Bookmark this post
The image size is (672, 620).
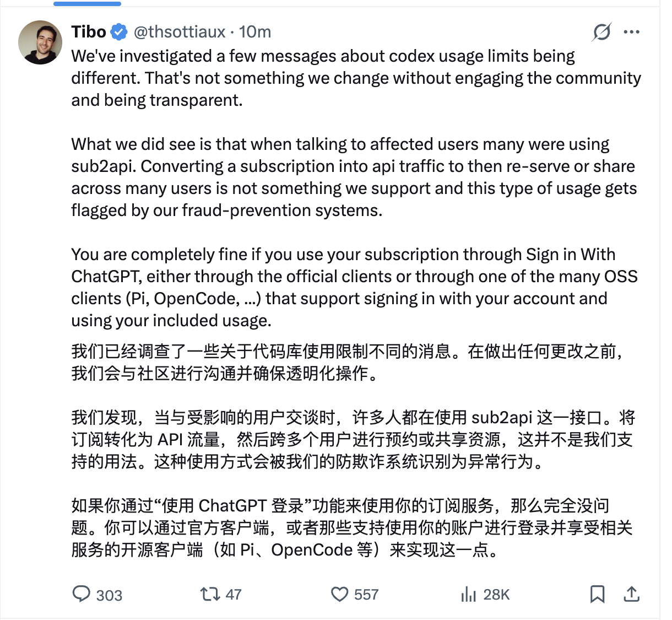click(x=597, y=594)
